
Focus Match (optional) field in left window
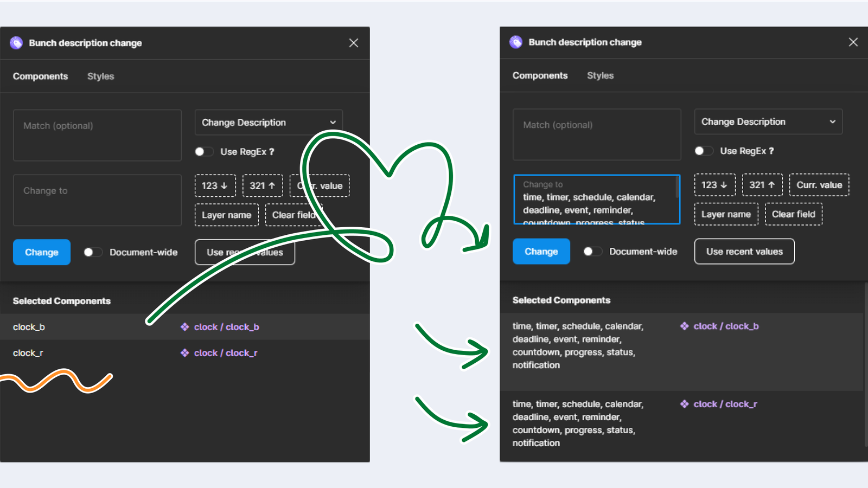97,136
